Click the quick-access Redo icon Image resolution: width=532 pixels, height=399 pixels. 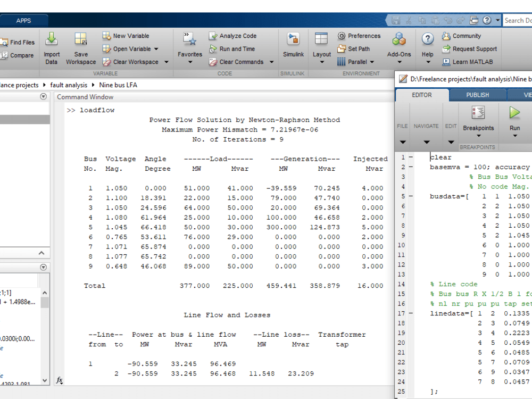[461, 20]
